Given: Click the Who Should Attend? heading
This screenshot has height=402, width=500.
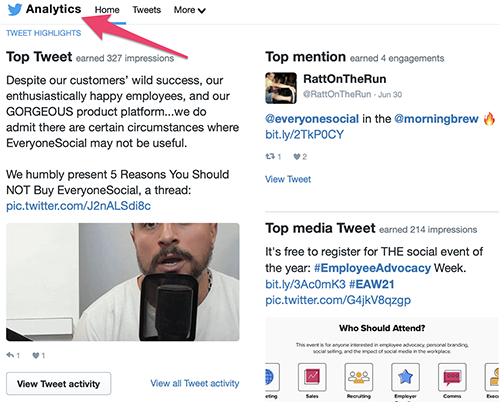Looking at the screenshot, I should coord(382,328).
